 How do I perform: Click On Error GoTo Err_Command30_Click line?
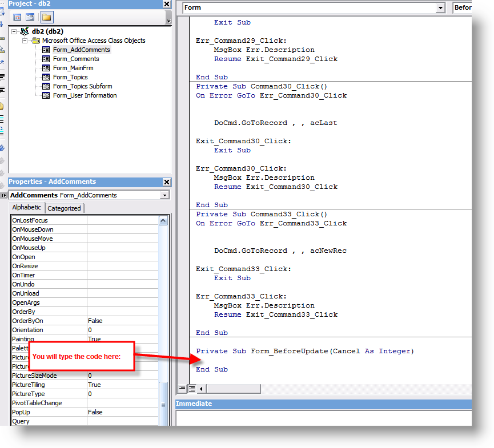pyautogui.click(x=271, y=95)
